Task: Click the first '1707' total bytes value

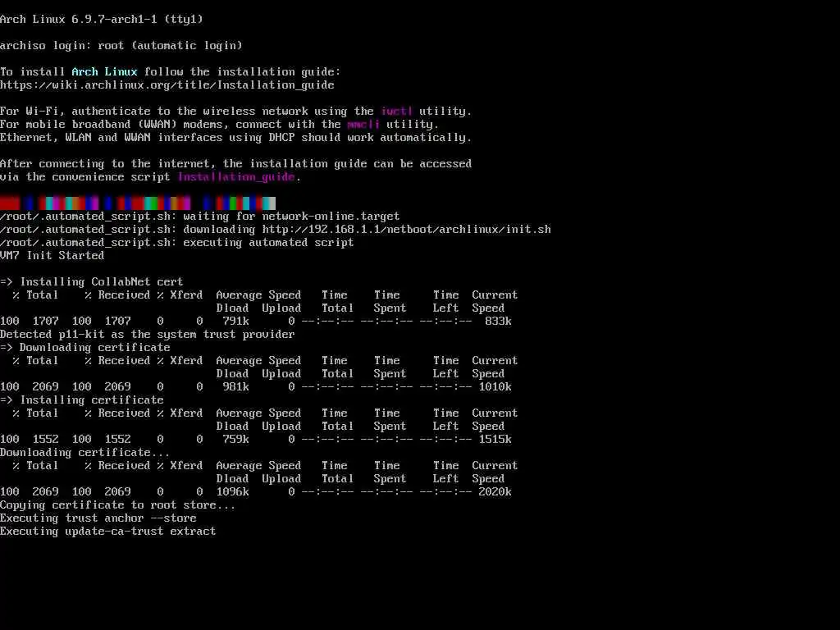Action: [46, 322]
